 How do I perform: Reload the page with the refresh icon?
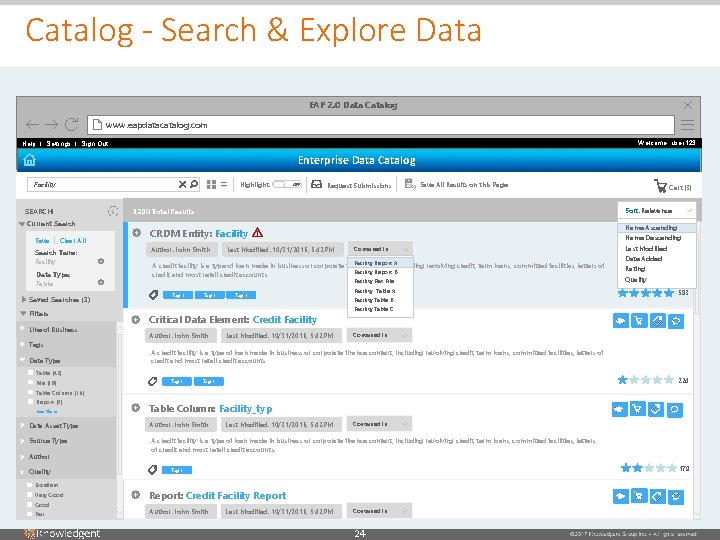[71, 124]
